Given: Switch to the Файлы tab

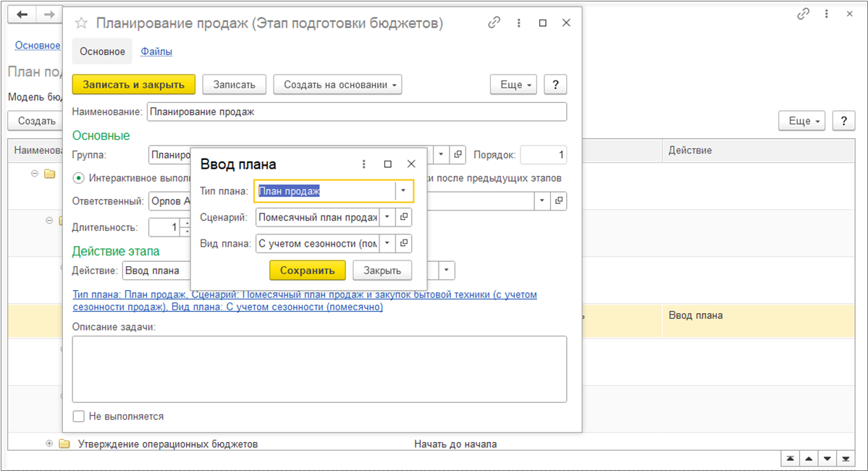Looking at the screenshot, I should 156,51.
